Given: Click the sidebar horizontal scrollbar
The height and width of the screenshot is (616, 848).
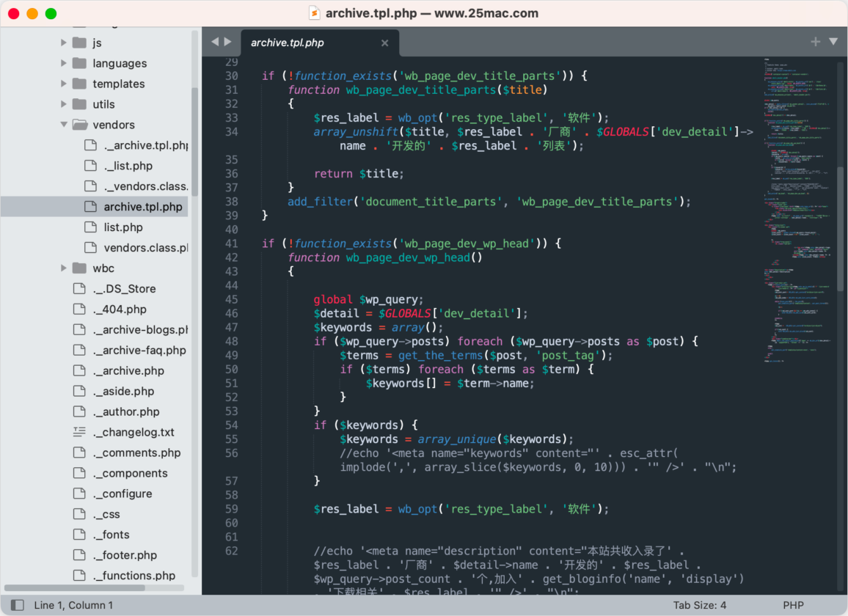Looking at the screenshot, I should pos(75,587).
